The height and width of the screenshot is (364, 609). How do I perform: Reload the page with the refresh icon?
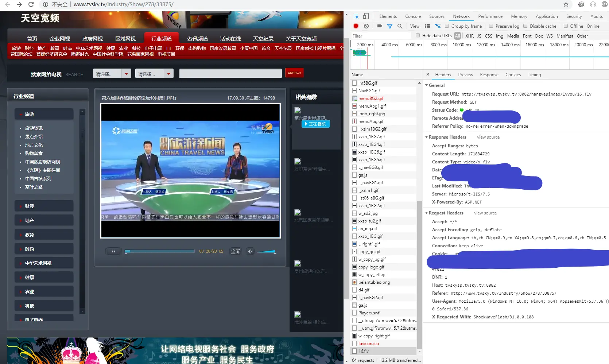(31, 4)
